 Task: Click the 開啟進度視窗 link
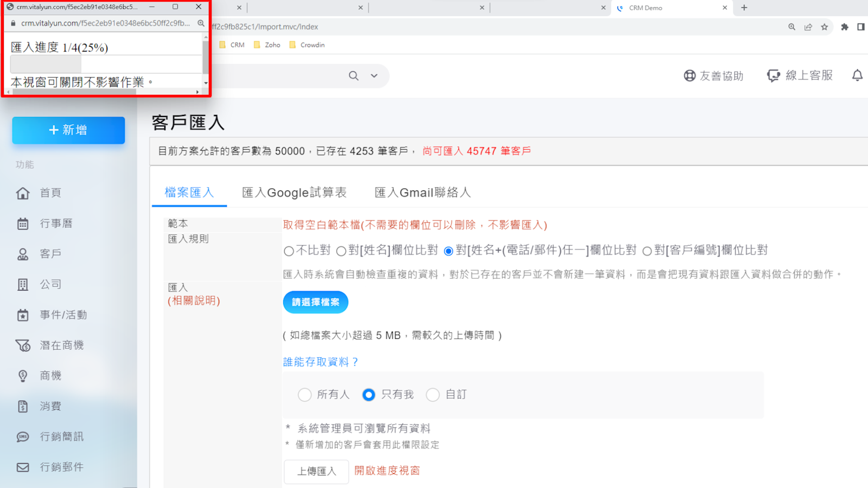coord(387,471)
